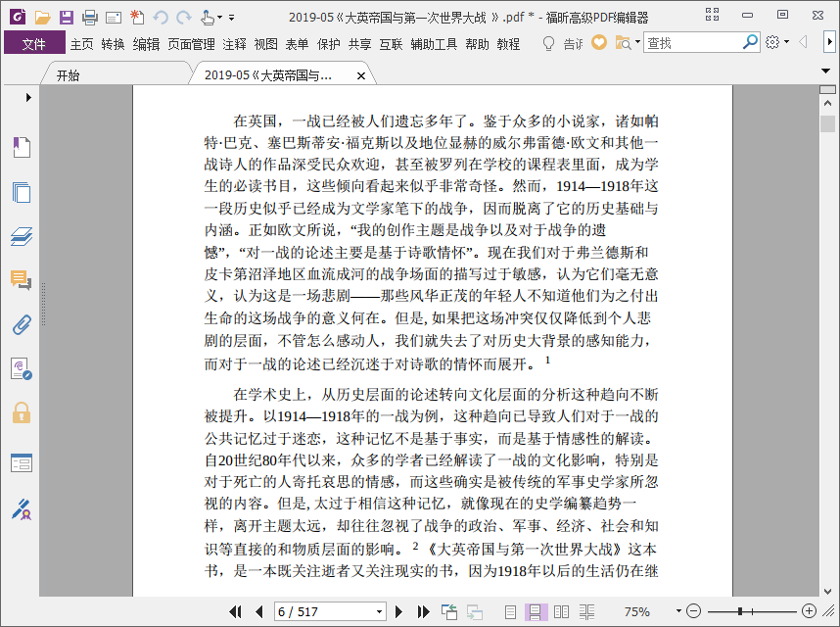Image resolution: width=840 pixels, height=627 pixels.
Task: Switch to continuous page view mode
Action: pyautogui.click(x=536, y=611)
